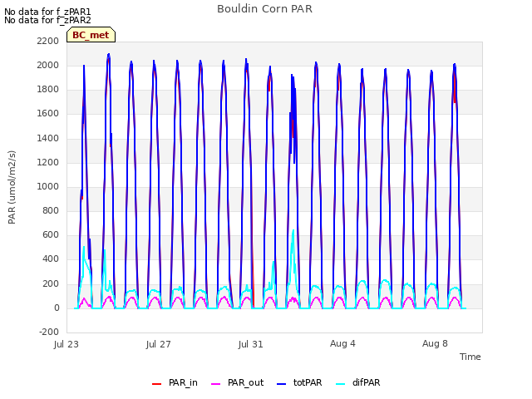Click the 1200 y-axis tick label
Image resolution: width=532 pixels, height=399 pixels.
(x=48, y=163)
